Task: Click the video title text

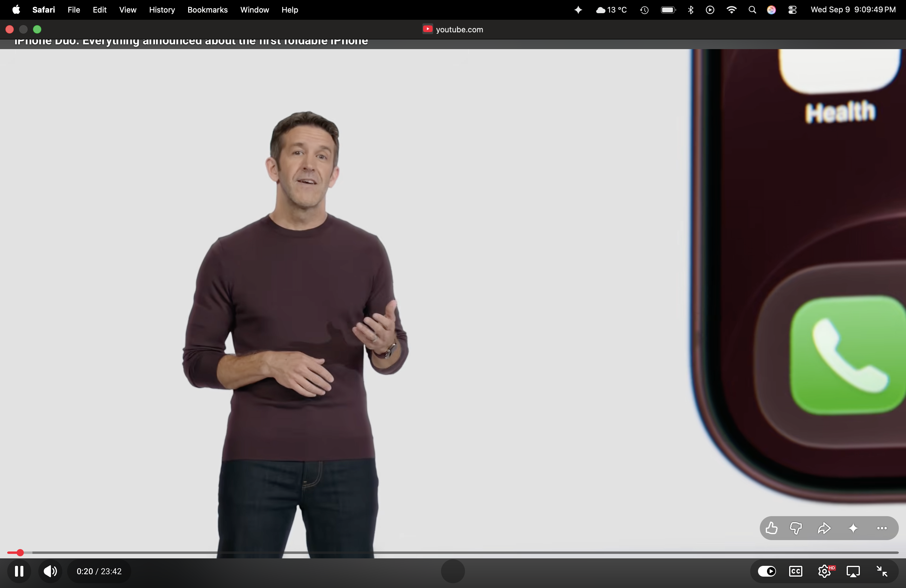Action: (x=191, y=41)
